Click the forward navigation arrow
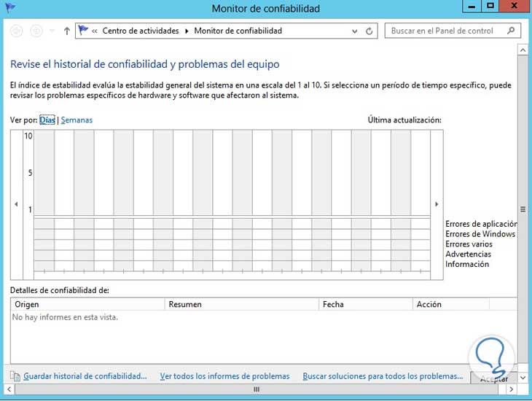The image size is (532, 401). point(36,31)
